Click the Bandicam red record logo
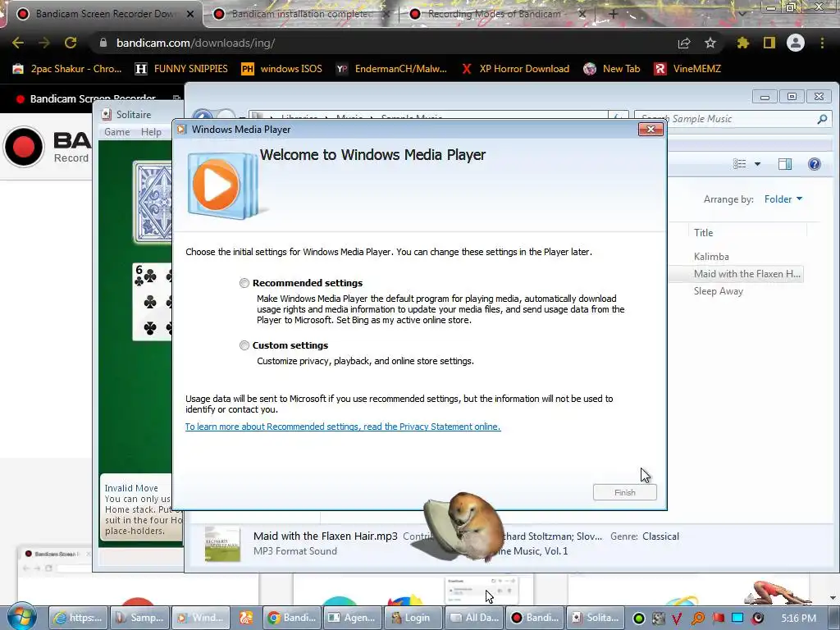Screen dimensions: 840x630 point(24,147)
